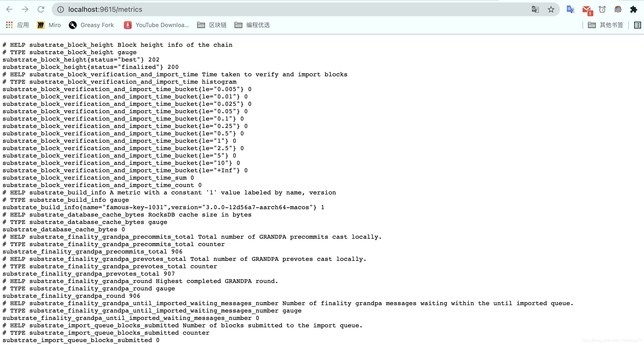Open the 应用 apps shortcut
Image resolution: width=644 pixels, height=345 pixels.
click(x=17, y=25)
